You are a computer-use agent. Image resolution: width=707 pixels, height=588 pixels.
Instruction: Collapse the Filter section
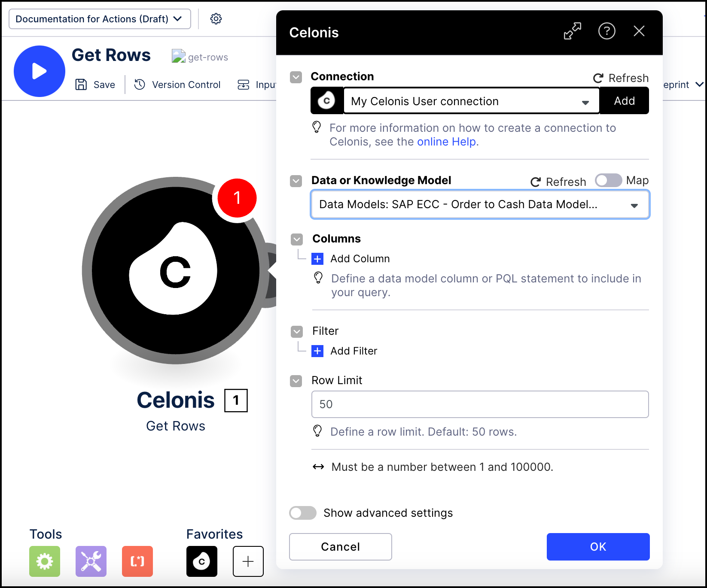[x=297, y=332]
